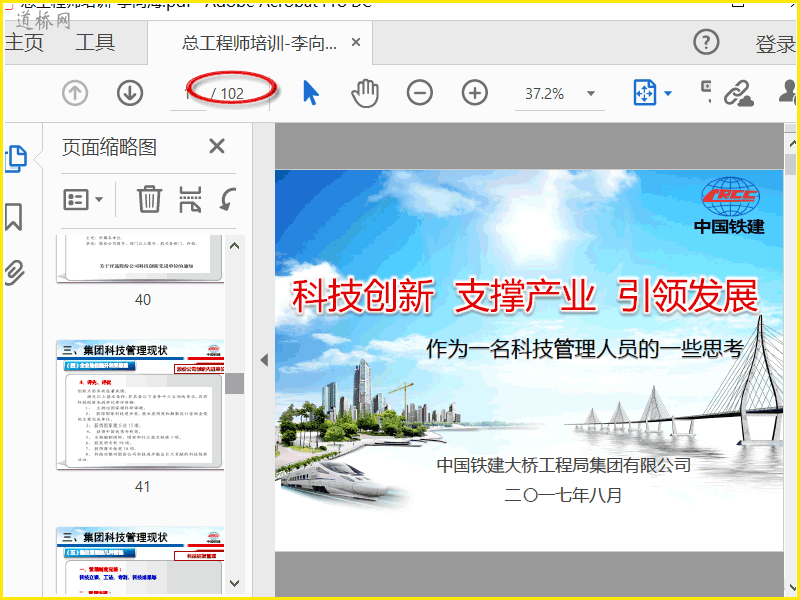Click the user share icon at toolbar edge
Image resolution: width=800 pixels, height=600 pixels.
tap(788, 93)
